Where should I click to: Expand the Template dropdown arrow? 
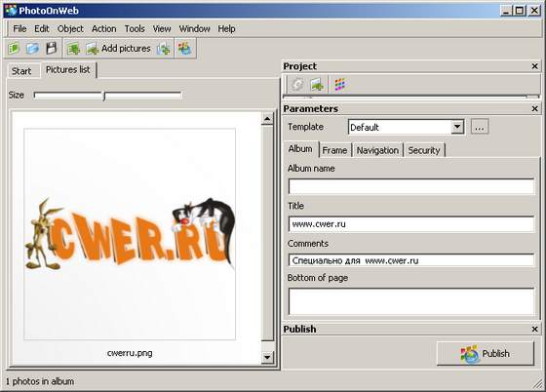457,127
